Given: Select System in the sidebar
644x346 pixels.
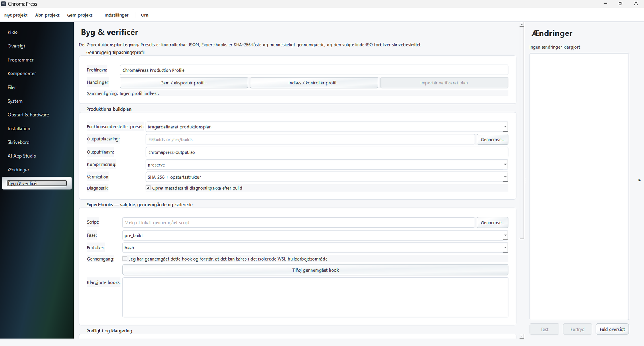Looking at the screenshot, I should pos(37,101).
